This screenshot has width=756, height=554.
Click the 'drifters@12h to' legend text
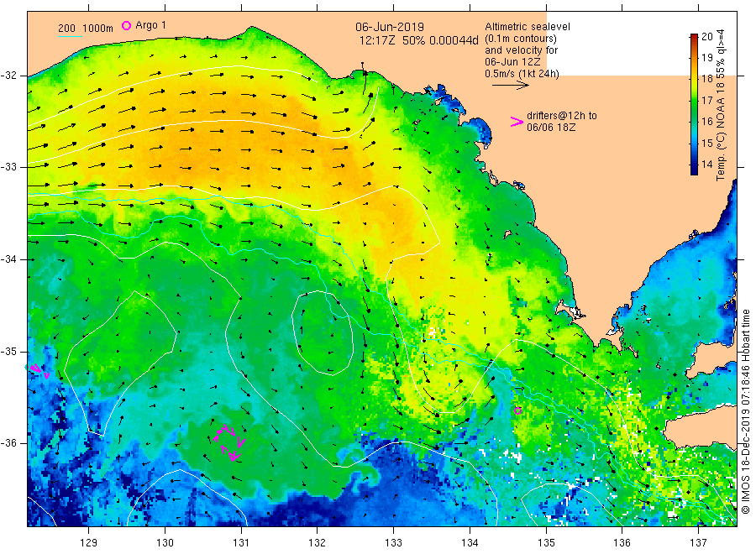tap(562, 116)
